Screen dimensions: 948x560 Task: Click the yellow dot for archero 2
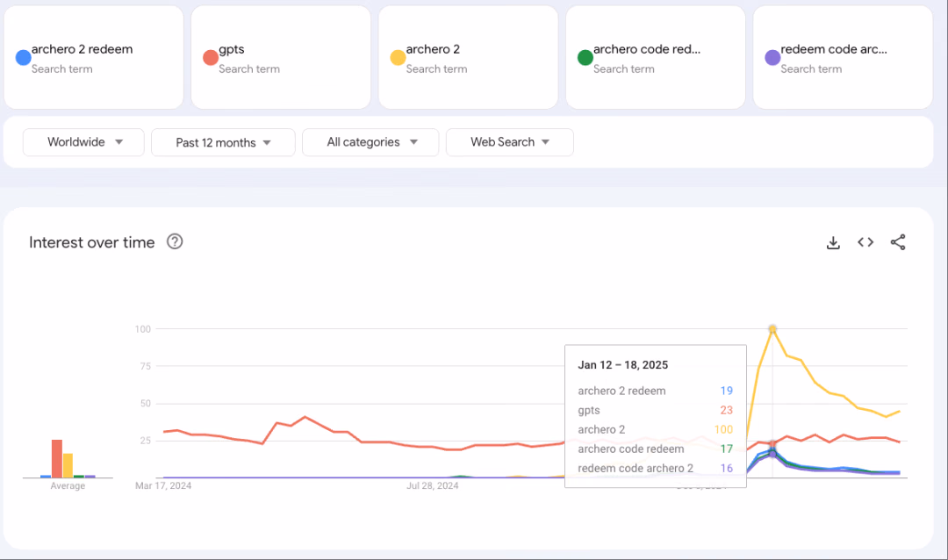[x=398, y=57]
